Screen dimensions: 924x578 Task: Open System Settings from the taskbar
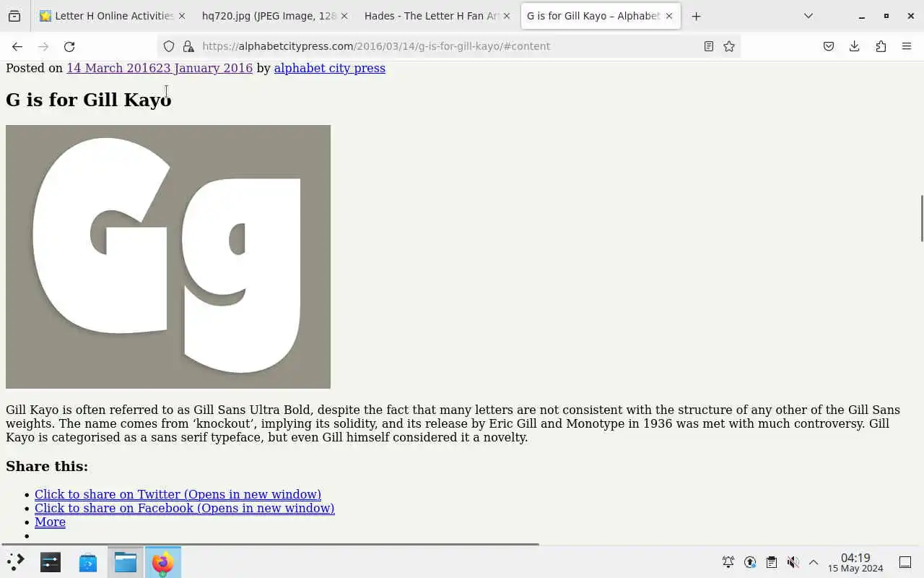click(x=51, y=562)
